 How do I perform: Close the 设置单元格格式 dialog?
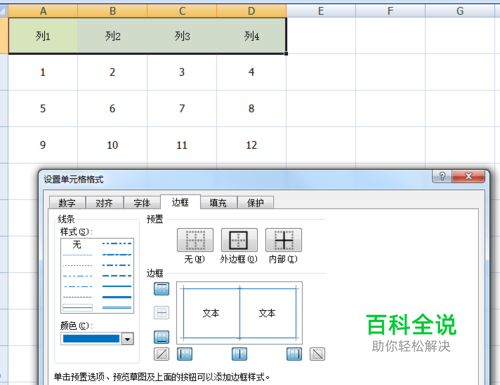(469, 176)
